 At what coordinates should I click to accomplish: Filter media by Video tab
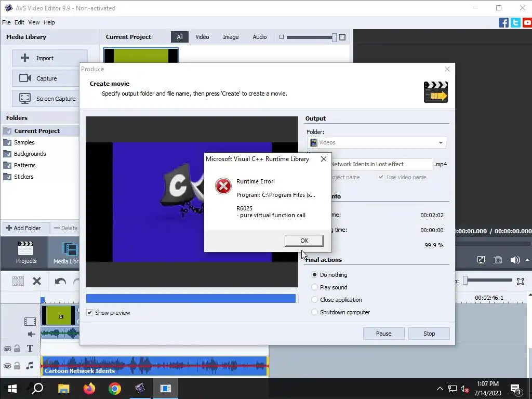(x=202, y=37)
